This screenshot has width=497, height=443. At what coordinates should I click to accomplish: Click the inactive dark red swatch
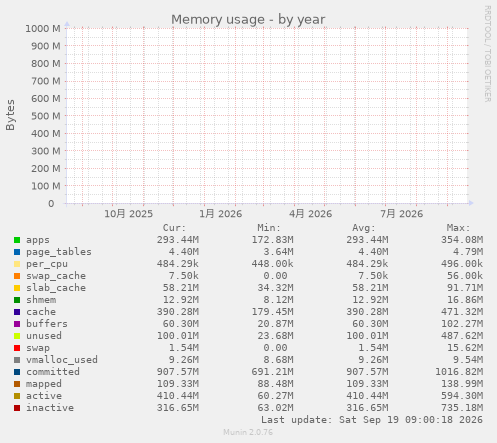[17, 408]
